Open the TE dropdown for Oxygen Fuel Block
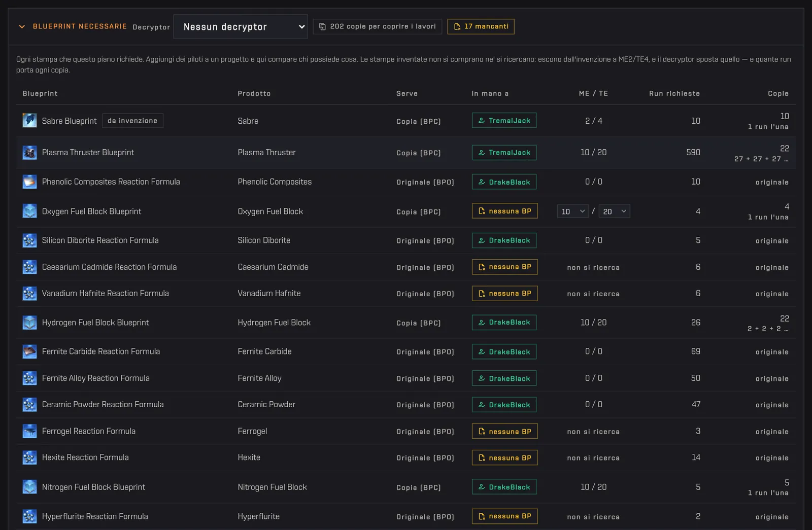This screenshot has height=530, width=812. click(614, 211)
